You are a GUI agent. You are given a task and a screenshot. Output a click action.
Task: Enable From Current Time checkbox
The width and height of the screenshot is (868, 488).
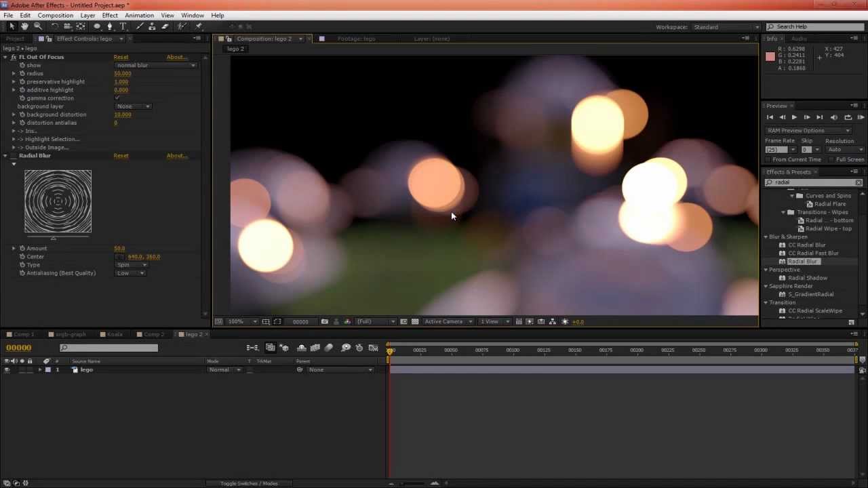769,159
